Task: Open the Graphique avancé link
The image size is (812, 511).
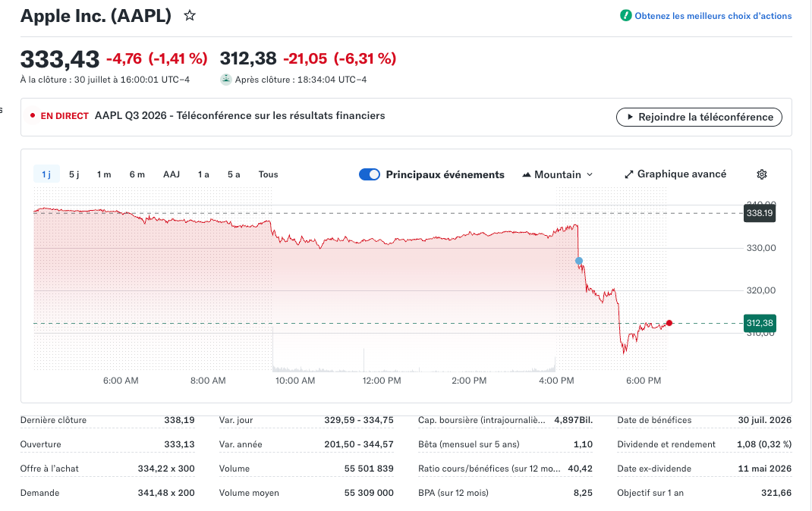Action: [675, 174]
